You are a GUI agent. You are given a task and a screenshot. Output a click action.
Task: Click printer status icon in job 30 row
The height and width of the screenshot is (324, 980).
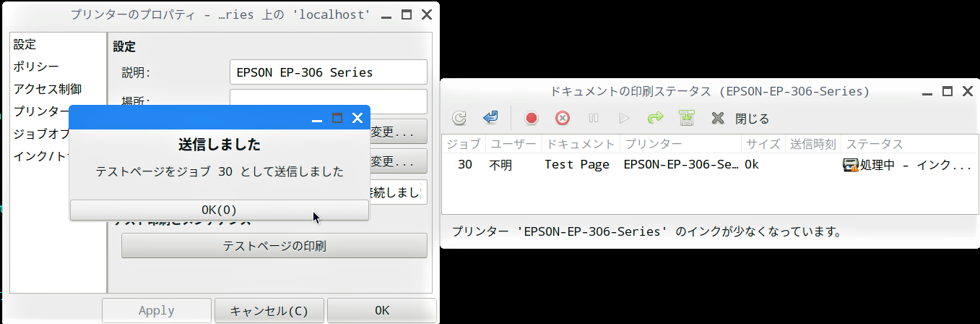tap(850, 165)
